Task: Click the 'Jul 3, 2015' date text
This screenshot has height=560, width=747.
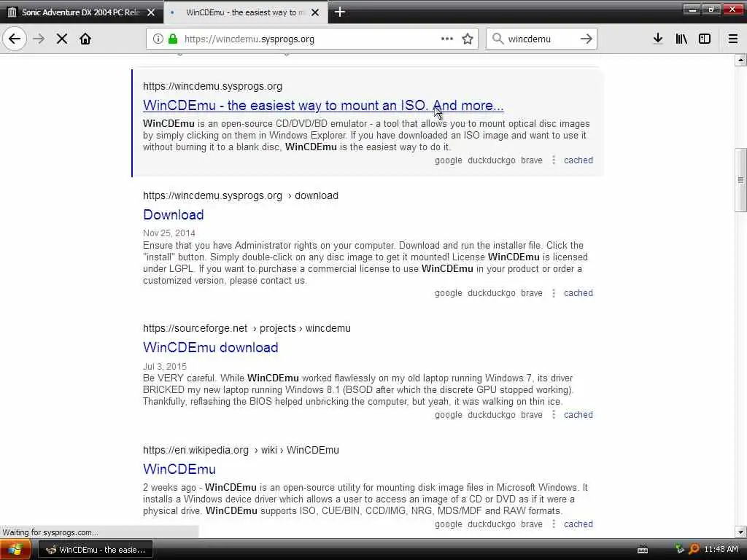Action: pyautogui.click(x=165, y=366)
